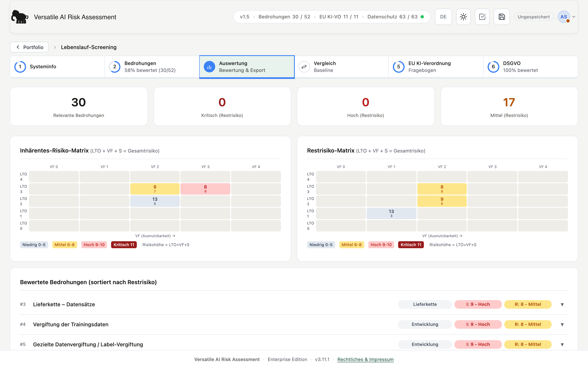Open the checklist checkmark icon button
This screenshot has width=588, height=368.
tap(482, 17)
